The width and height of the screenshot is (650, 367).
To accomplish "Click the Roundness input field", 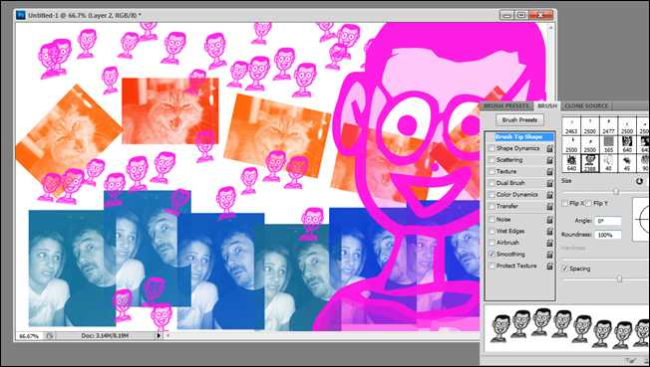I will tap(608, 235).
